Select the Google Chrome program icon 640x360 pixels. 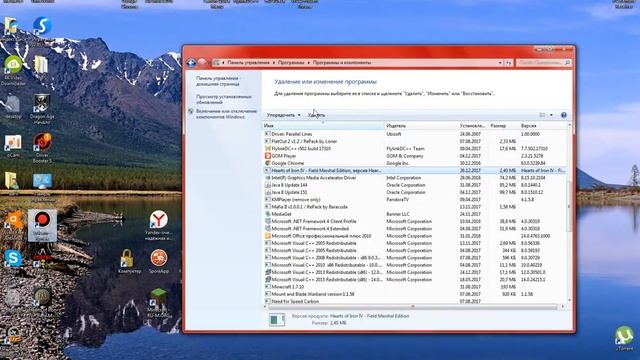(x=268, y=163)
